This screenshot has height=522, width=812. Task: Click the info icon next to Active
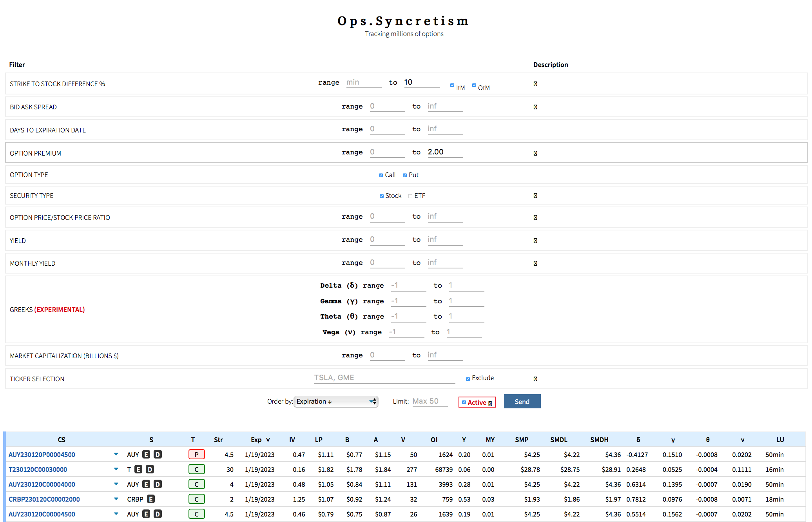(x=490, y=403)
